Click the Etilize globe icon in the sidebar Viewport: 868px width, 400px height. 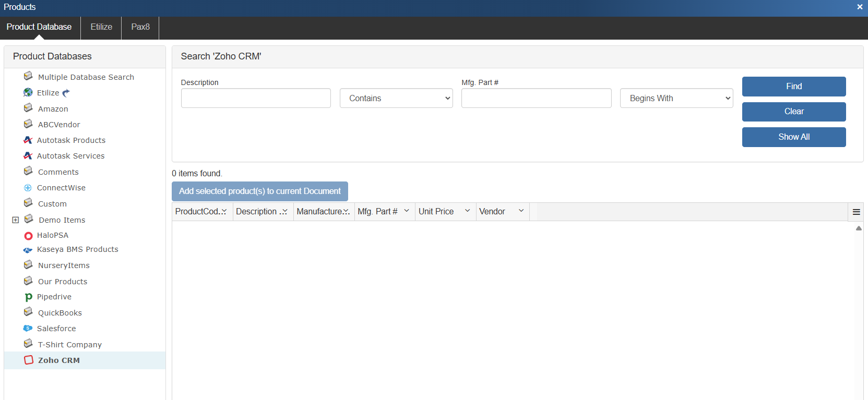(28, 92)
